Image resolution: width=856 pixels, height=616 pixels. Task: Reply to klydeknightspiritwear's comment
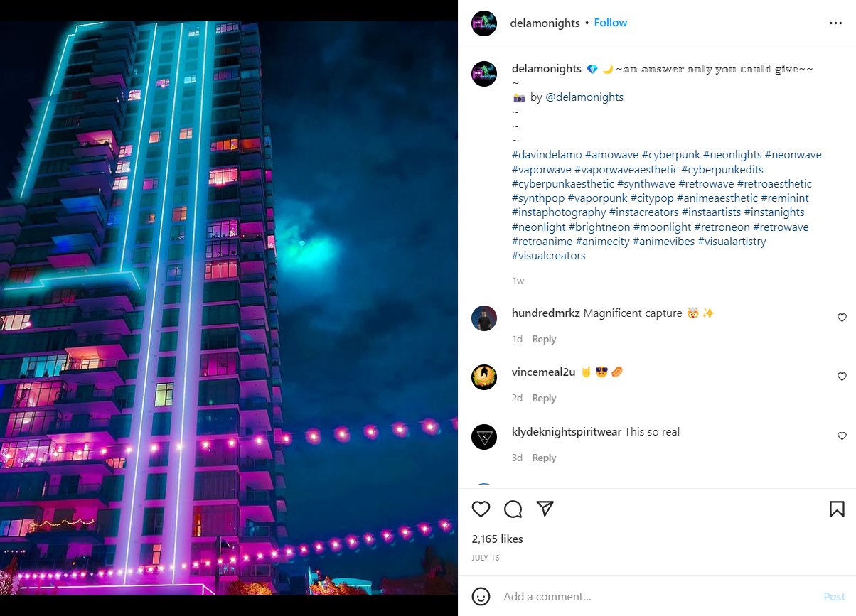(544, 458)
